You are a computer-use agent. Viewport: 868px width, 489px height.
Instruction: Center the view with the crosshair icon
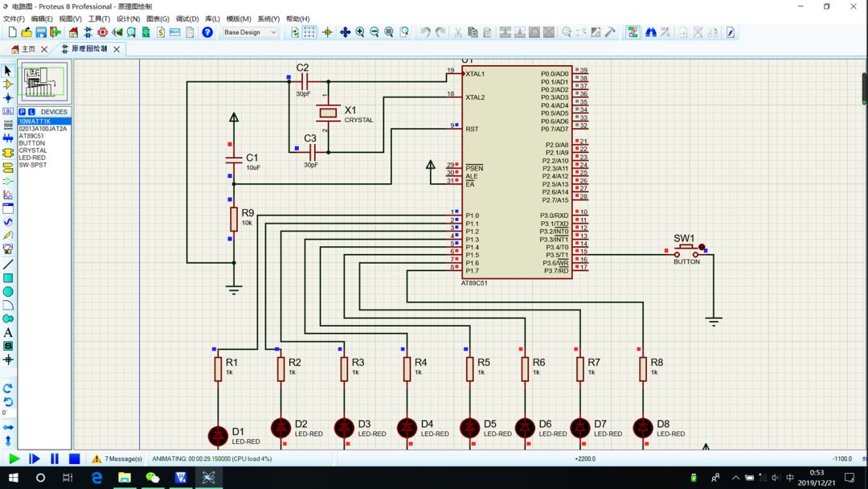[x=327, y=33]
